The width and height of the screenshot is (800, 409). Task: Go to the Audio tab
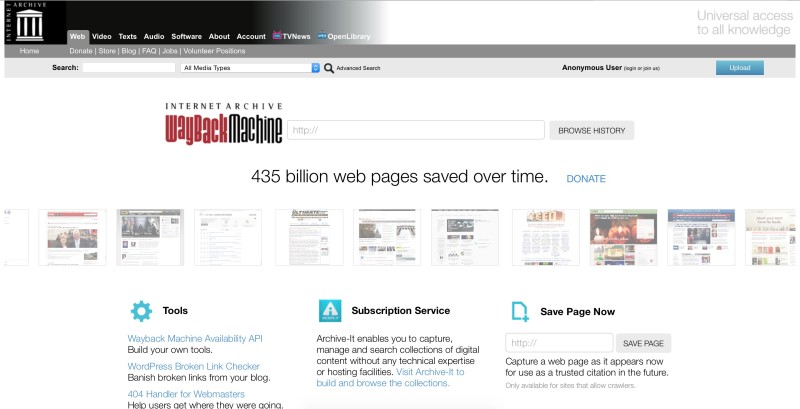154,37
